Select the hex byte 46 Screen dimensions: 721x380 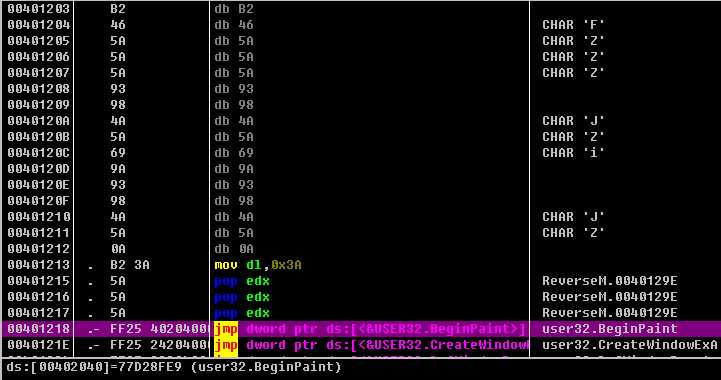(x=118, y=25)
